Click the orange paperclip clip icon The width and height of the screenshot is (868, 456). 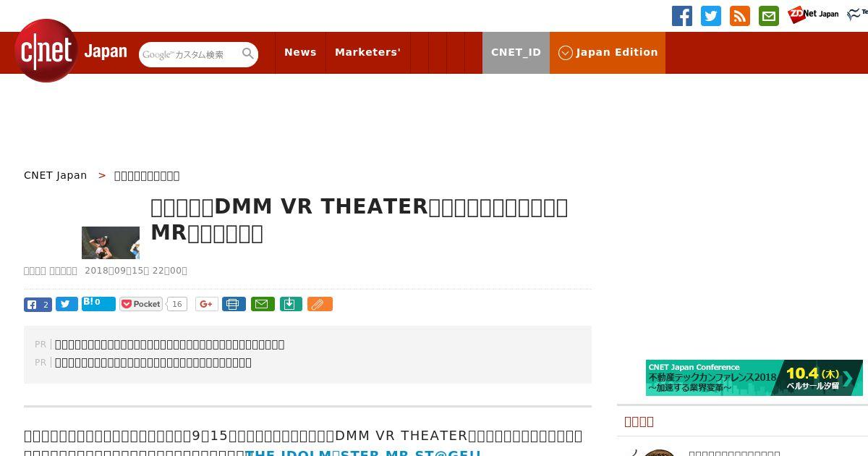click(320, 304)
